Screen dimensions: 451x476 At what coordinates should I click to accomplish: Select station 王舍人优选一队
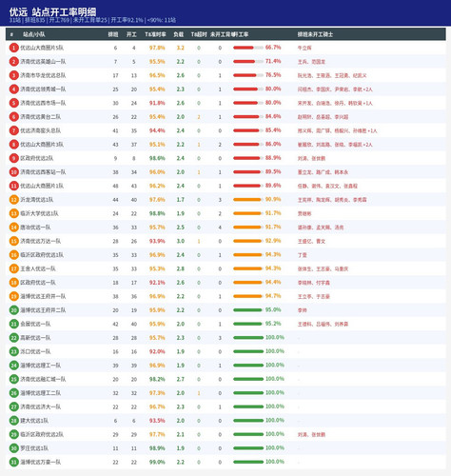[38, 268]
